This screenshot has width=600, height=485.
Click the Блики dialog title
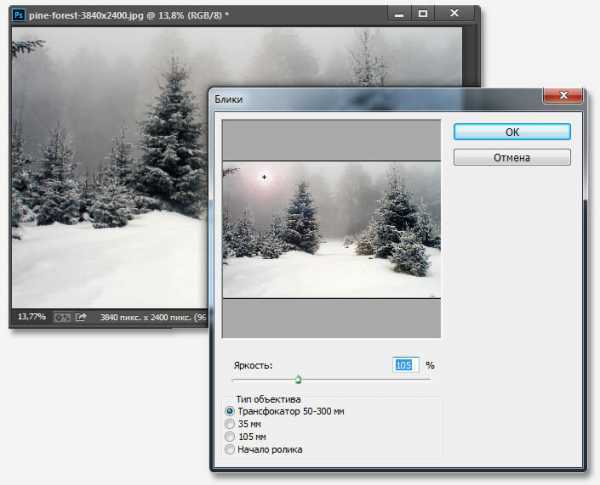point(228,99)
